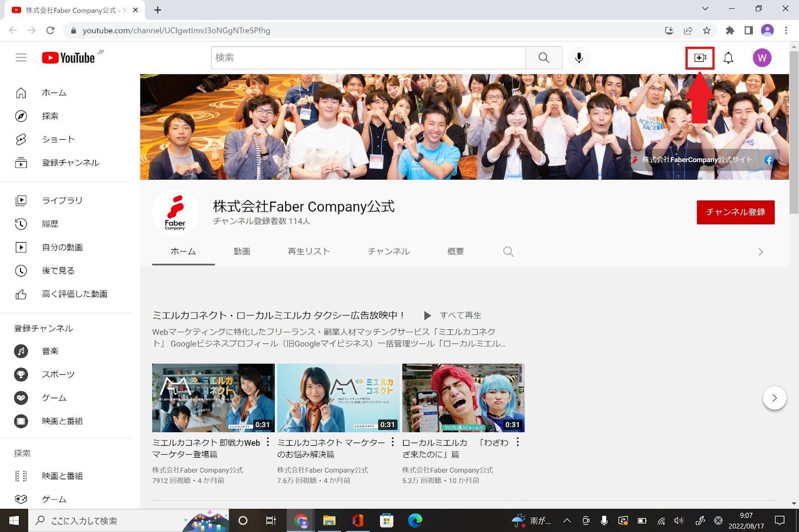Play thumbnail マーケターのお悩み解決篇

[339, 398]
